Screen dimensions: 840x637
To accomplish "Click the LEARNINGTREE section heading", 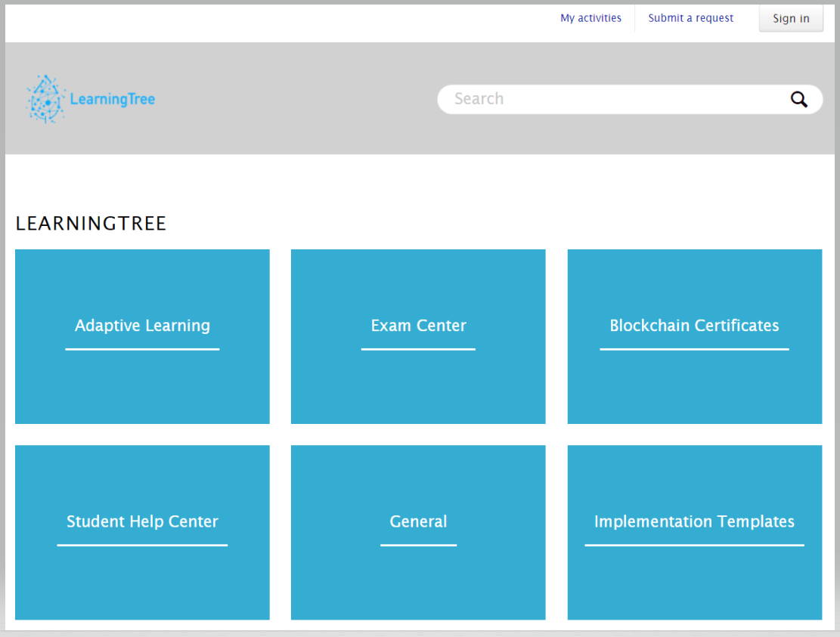I will click(91, 224).
